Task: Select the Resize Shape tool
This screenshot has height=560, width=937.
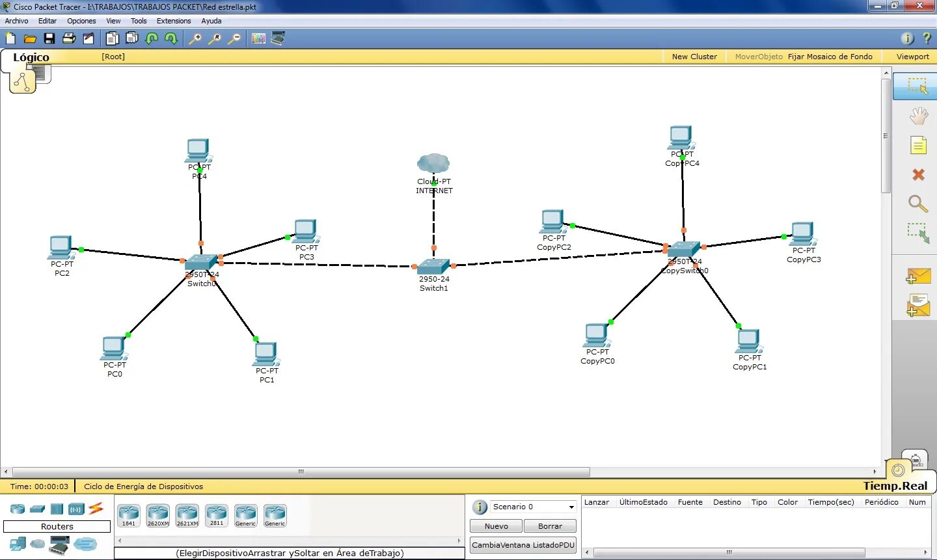Action: (x=918, y=233)
